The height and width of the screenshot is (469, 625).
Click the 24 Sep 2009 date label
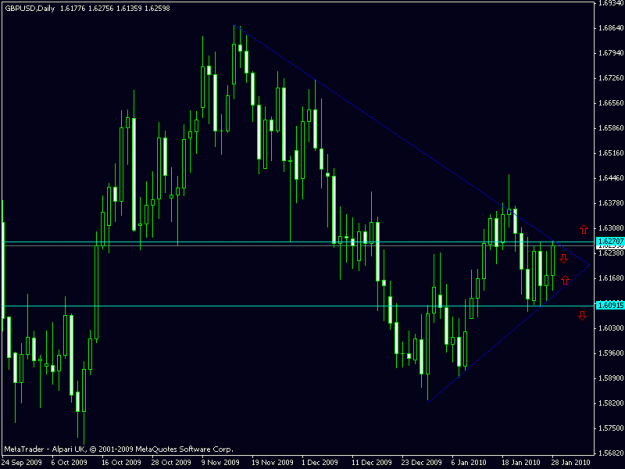pos(22,462)
